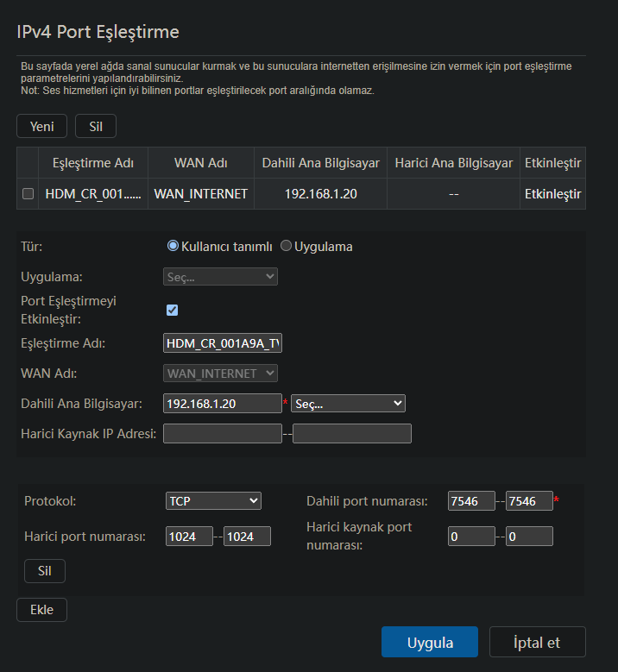
Task: Click the Yeni button
Action: point(41,126)
